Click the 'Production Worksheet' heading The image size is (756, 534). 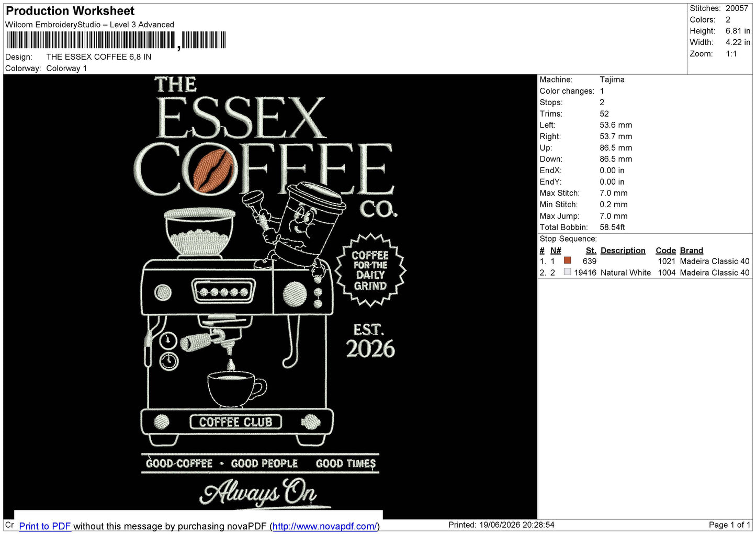[x=70, y=11]
